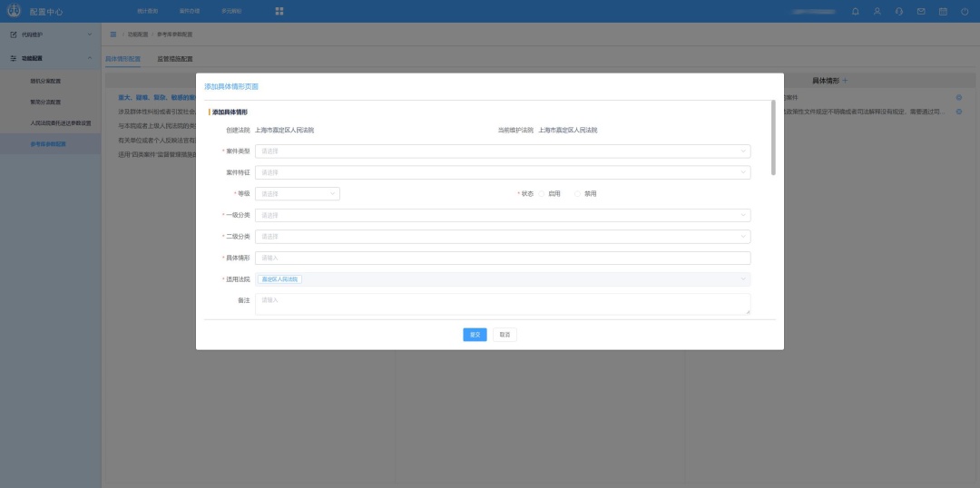The width and height of the screenshot is (980, 488).
Task: Click the blue 提交 submit button
Action: pos(475,335)
